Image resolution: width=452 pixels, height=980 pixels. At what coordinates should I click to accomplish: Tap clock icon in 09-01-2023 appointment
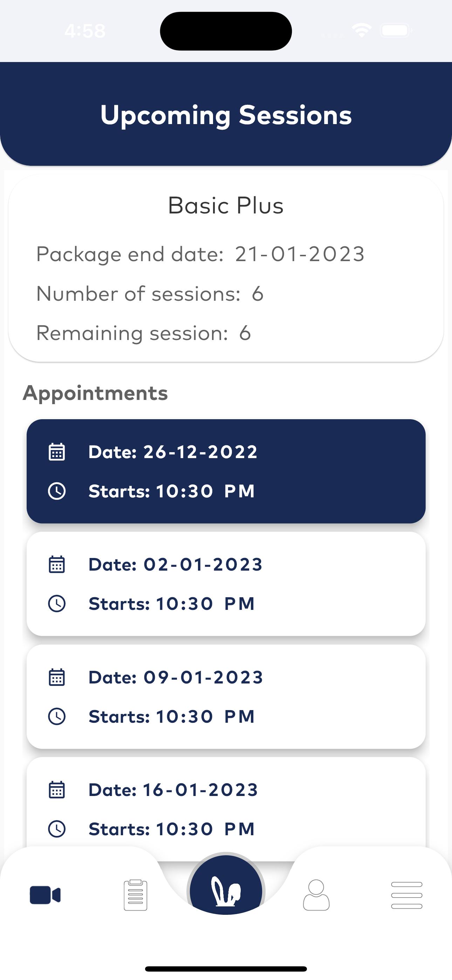(x=57, y=716)
